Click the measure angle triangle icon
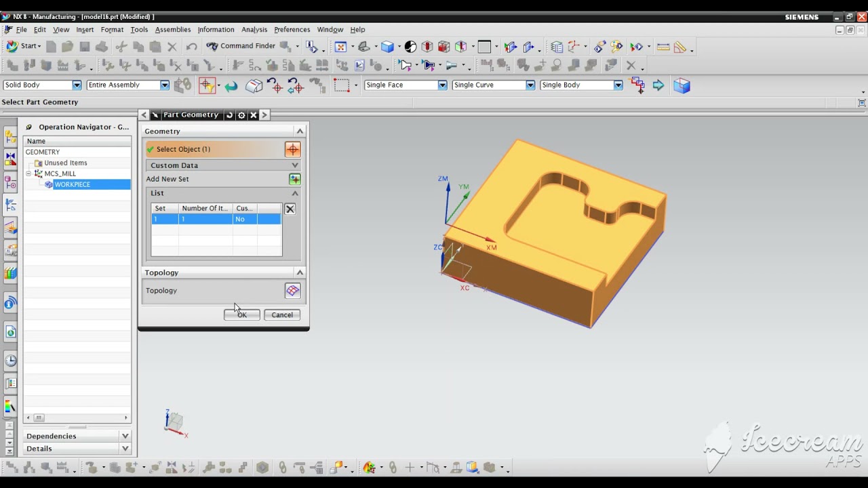Screen dimensions: 868x488 click(x=680, y=47)
